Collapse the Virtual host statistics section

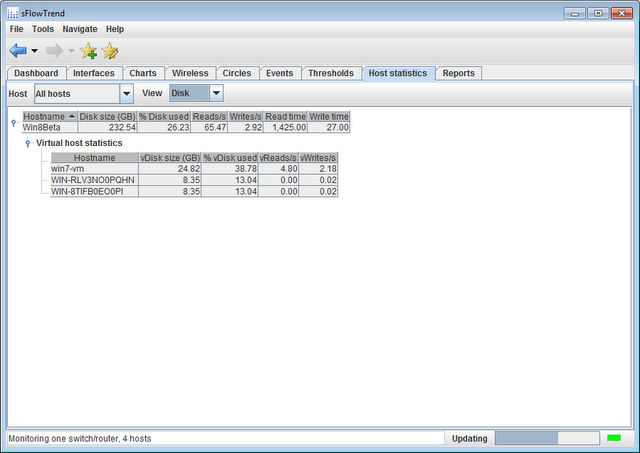tap(28, 144)
